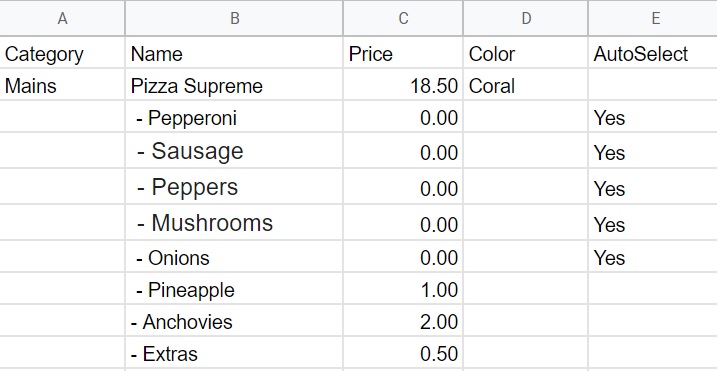Click the Price header cell
The image size is (717, 371).
[x=403, y=53]
